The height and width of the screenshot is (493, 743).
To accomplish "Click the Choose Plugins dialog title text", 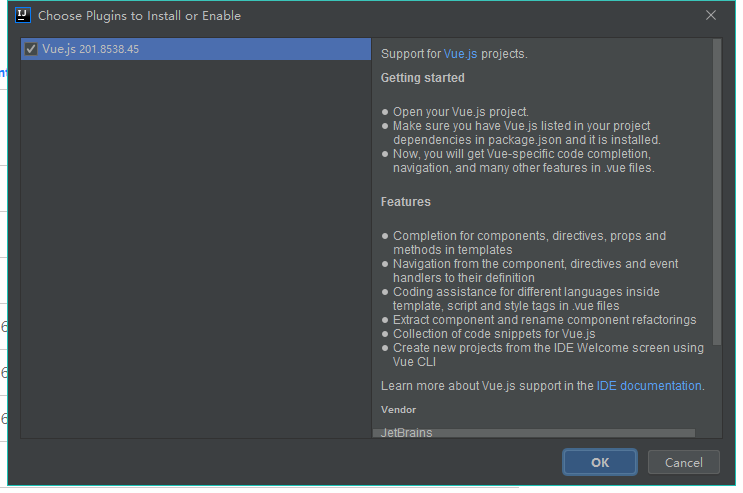I will pos(139,16).
